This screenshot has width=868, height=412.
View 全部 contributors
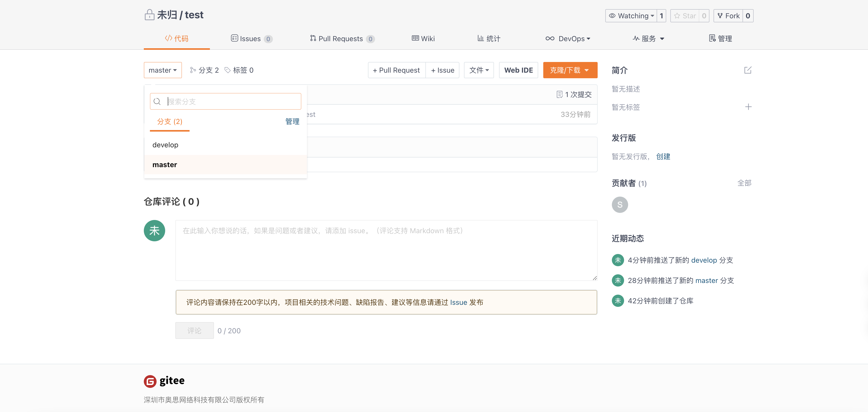click(x=744, y=183)
